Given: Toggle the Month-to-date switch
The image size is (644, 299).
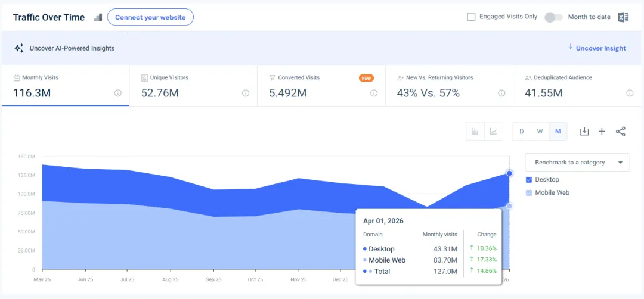Looking at the screenshot, I should 553,17.
